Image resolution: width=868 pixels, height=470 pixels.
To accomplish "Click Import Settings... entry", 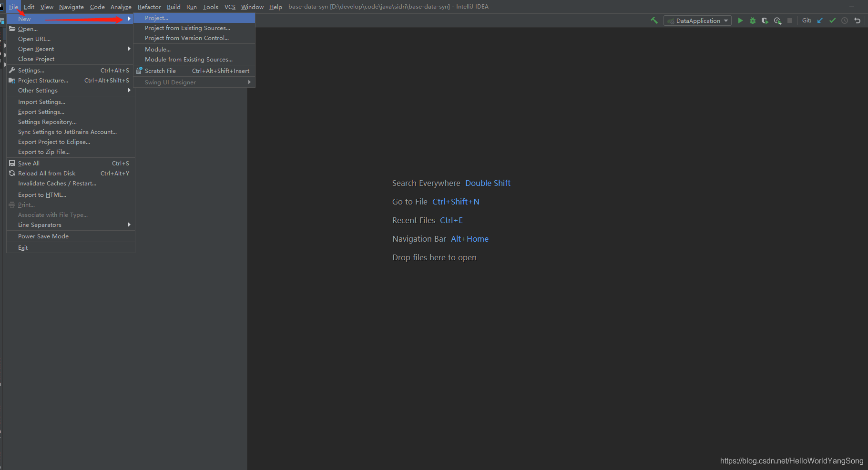I will 71,102.
